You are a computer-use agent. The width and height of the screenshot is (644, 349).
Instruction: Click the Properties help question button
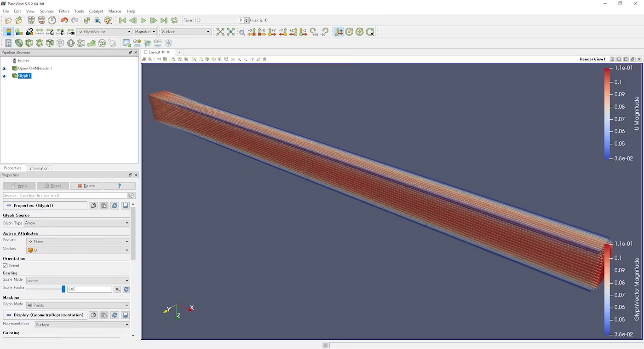pyautogui.click(x=120, y=186)
